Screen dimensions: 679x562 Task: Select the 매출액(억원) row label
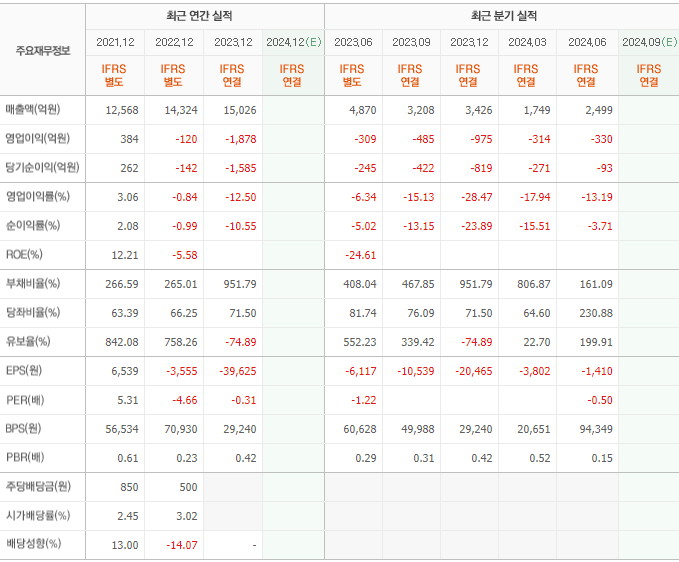(33, 110)
